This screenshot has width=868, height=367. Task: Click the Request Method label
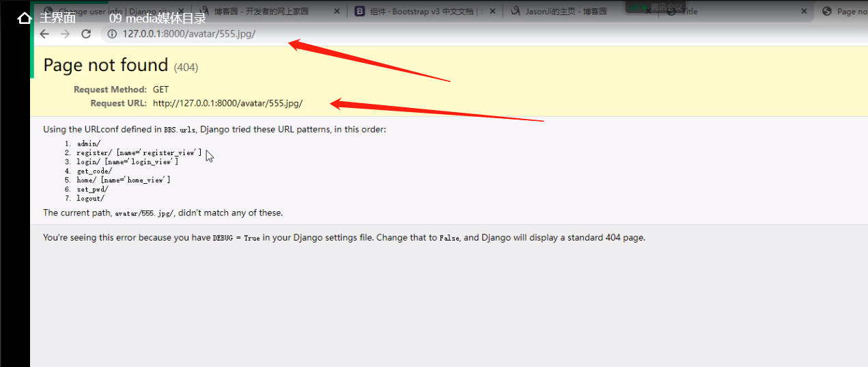(x=110, y=90)
